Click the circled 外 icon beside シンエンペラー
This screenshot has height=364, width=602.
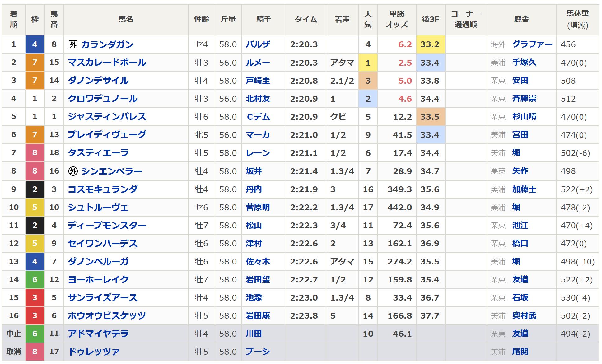[73, 171]
